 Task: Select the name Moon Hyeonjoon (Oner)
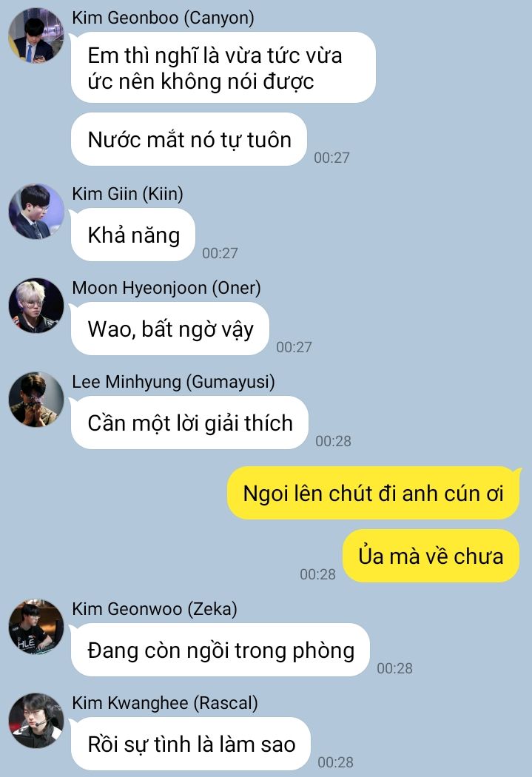pyautogui.click(x=166, y=288)
